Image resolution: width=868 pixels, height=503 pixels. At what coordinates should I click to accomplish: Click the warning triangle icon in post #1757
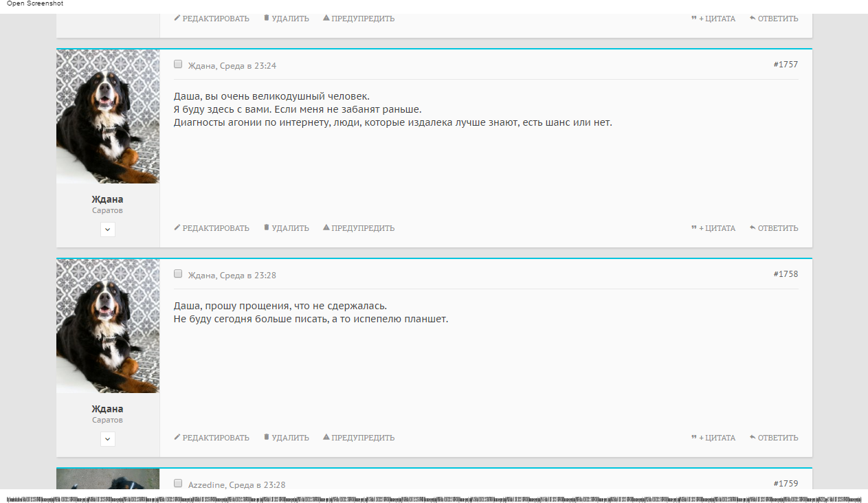click(326, 227)
